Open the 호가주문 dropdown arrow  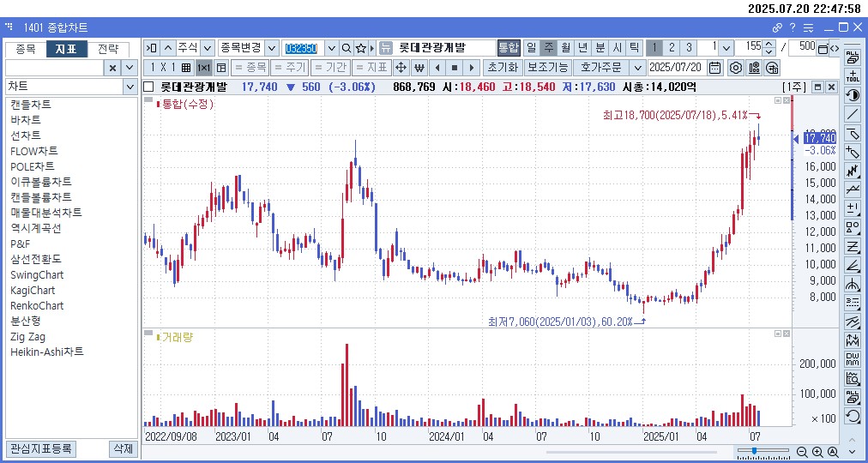pos(638,68)
